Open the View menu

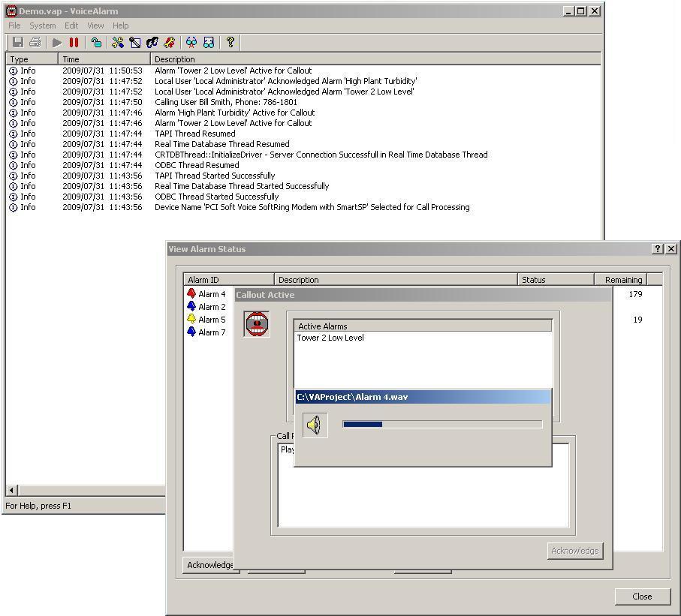click(x=95, y=26)
